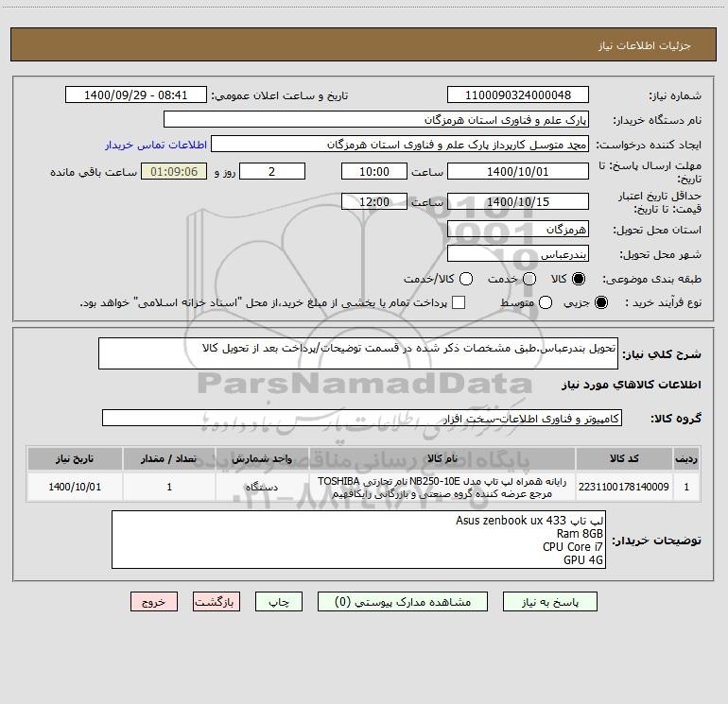This screenshot has width=728, height=704.
Task: Click the delivery province field هرمزگان
Action: 518,230
